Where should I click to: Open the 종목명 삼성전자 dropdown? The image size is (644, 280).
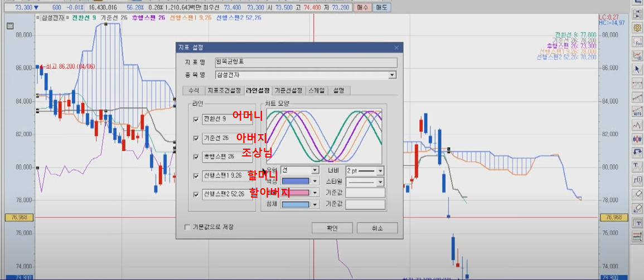click(393, 75)
